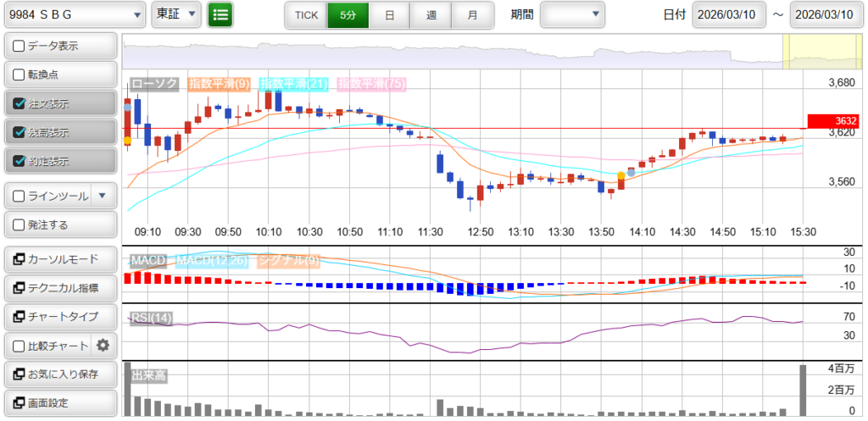
Task: Enable the 転換点 checkbox
Action: click(19, 75)
